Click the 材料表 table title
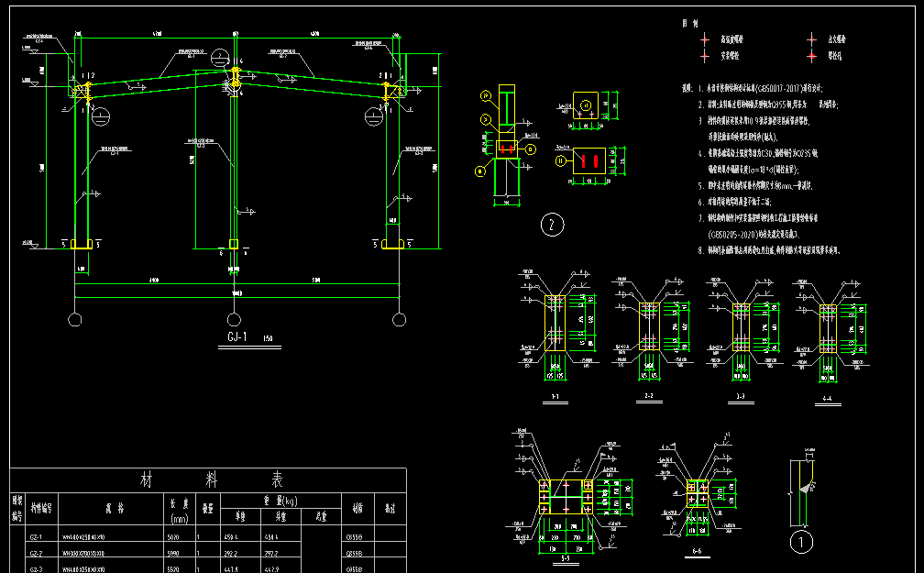924x573 pixels. (211, 479)
